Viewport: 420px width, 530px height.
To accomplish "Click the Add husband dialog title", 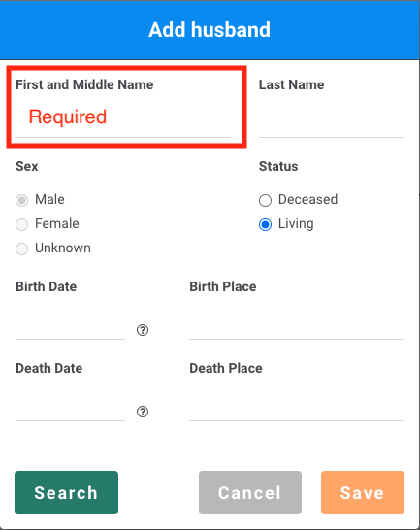I will pyautogui.click(x=210, y=30).
